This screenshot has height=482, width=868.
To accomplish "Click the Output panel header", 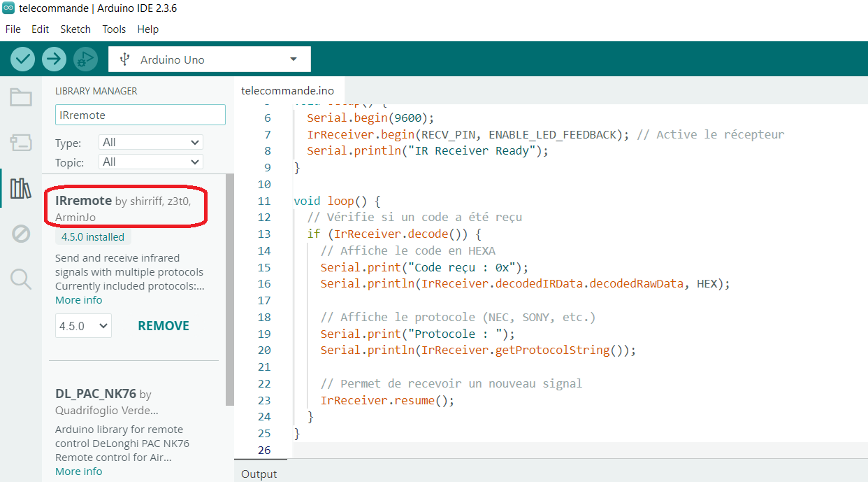I will point(259,474).
